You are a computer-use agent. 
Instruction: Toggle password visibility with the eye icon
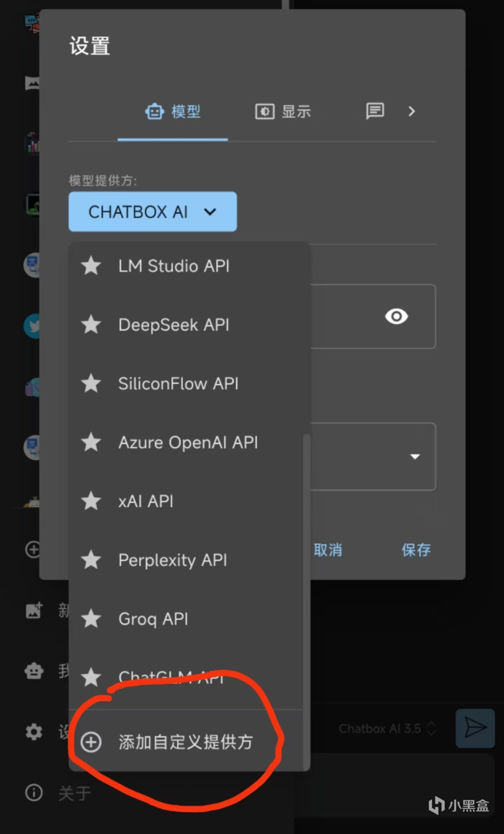click(396, 316)
